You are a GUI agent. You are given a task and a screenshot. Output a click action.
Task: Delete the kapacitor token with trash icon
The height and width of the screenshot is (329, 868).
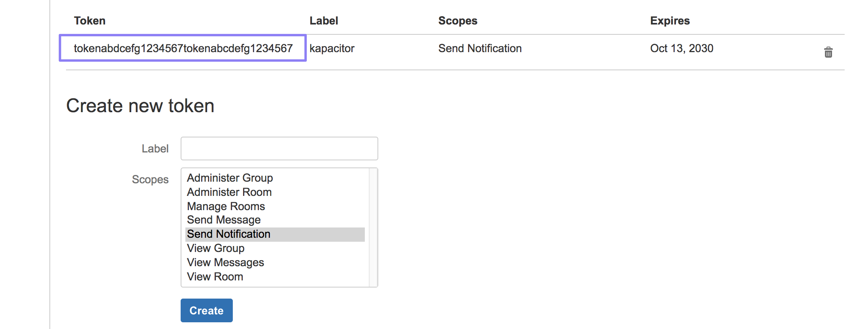(x=828, y=52)
